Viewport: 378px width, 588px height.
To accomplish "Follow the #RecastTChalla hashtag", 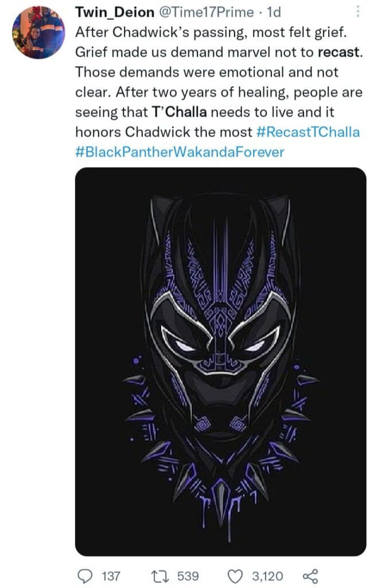I will tap(307, 132).
